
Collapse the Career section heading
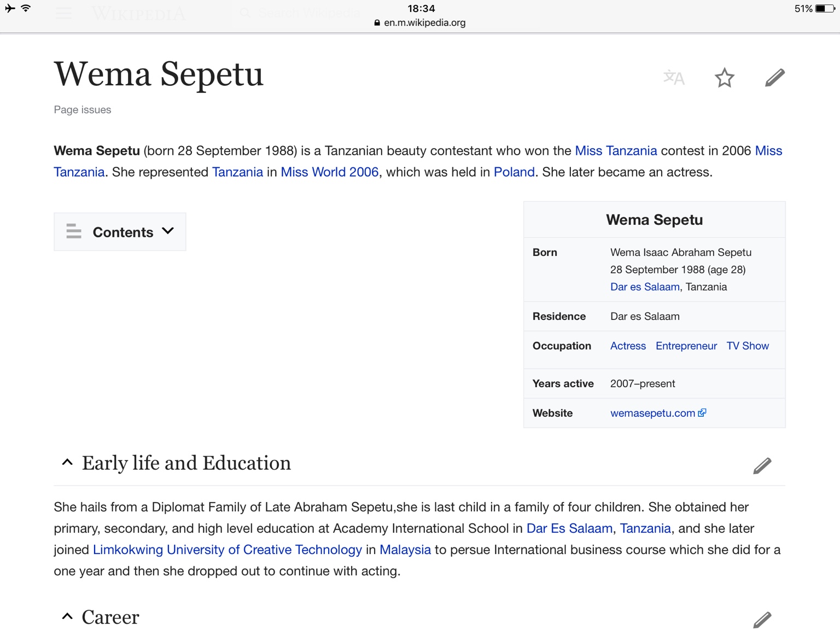click(67, 617)
